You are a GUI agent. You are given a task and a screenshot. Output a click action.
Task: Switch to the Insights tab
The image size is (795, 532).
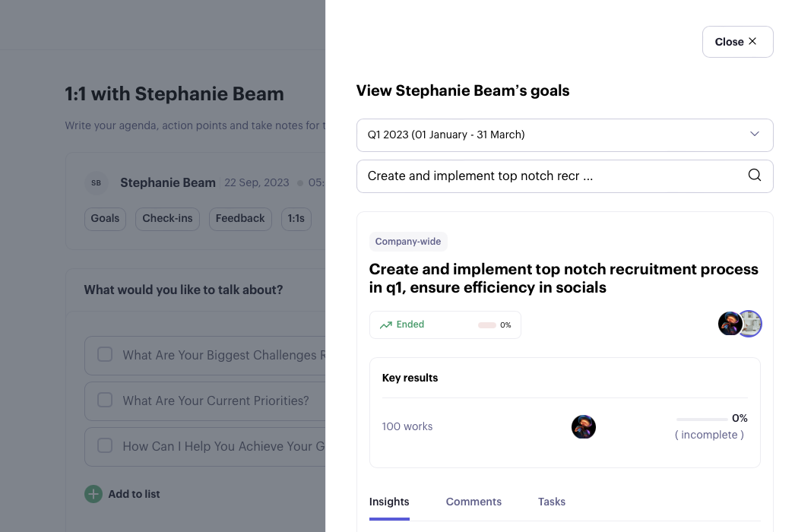click(x=389, y=502)
